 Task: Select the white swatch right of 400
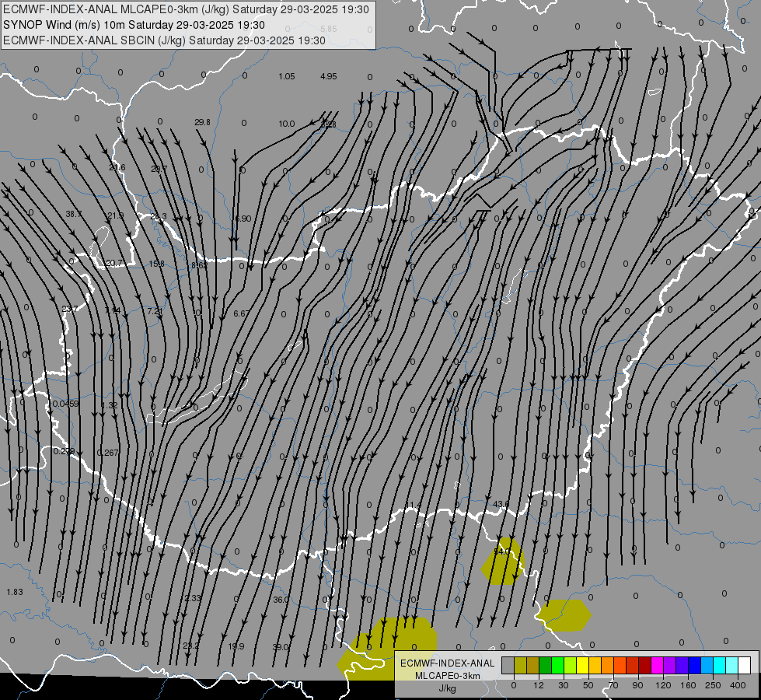tap(745, 665)
